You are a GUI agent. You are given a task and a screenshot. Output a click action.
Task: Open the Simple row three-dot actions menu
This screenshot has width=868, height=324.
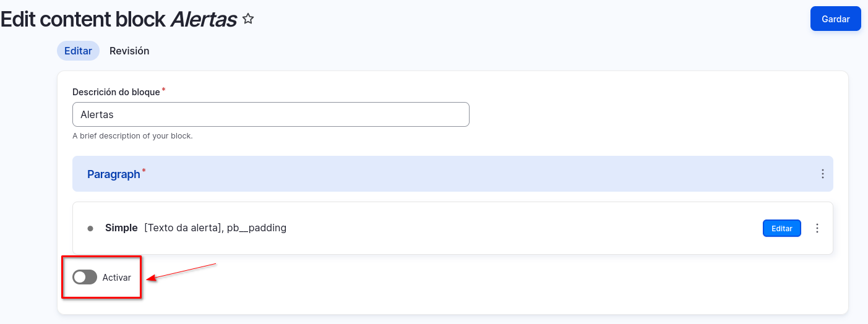tap(817, 228)
